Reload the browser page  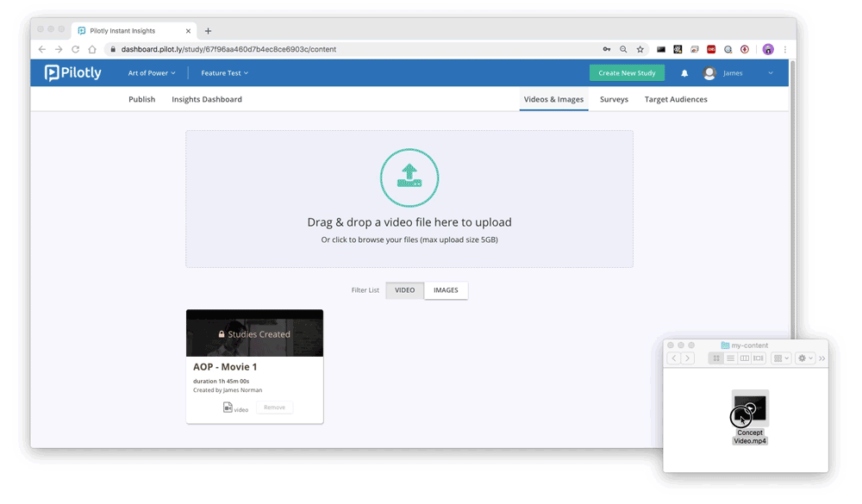coord(75,49)
